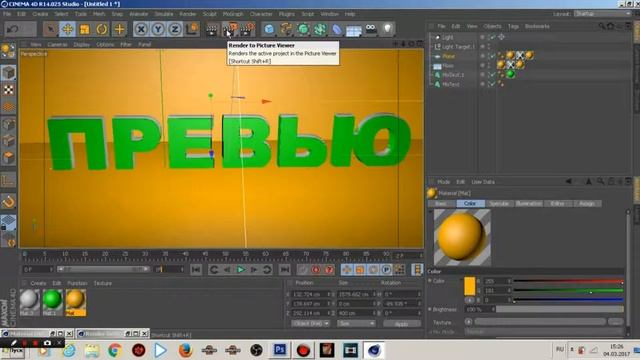Open the floor environment icon
The height and width of the screenshot is (360, 640).
(353, 30)
